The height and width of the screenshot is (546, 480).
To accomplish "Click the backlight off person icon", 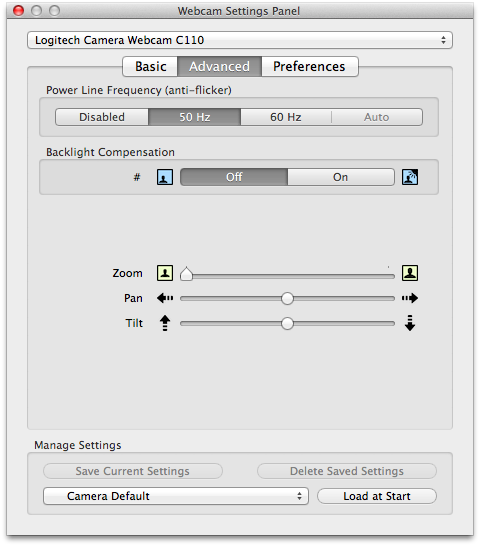I will pyautogui.click(x=165, y=177).
